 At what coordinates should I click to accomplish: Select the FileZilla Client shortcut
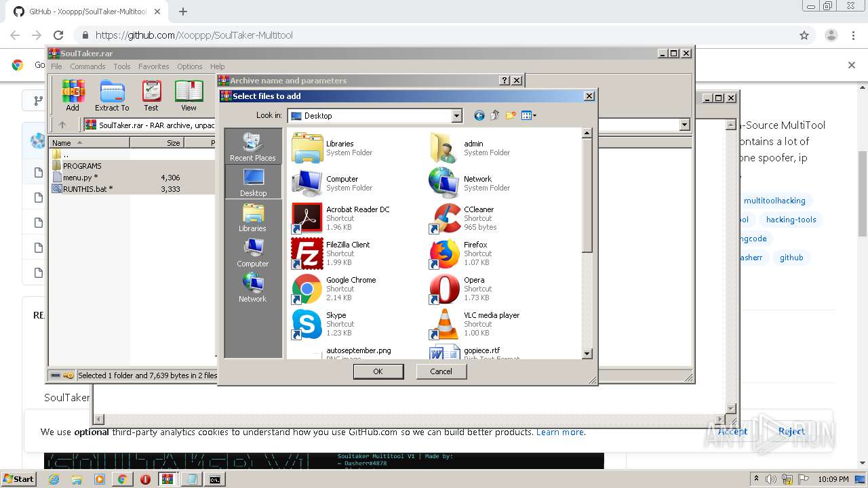coord(332,253)
